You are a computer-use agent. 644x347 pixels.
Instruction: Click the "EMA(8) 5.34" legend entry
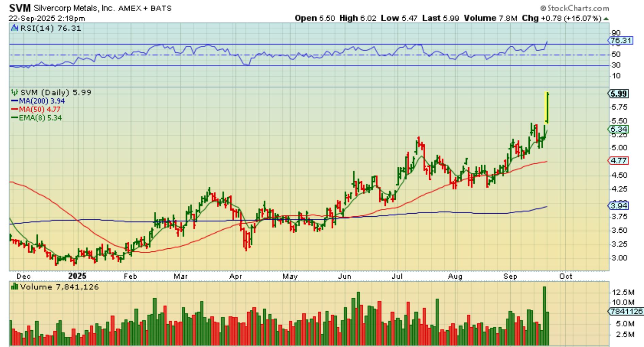(37, 118)
